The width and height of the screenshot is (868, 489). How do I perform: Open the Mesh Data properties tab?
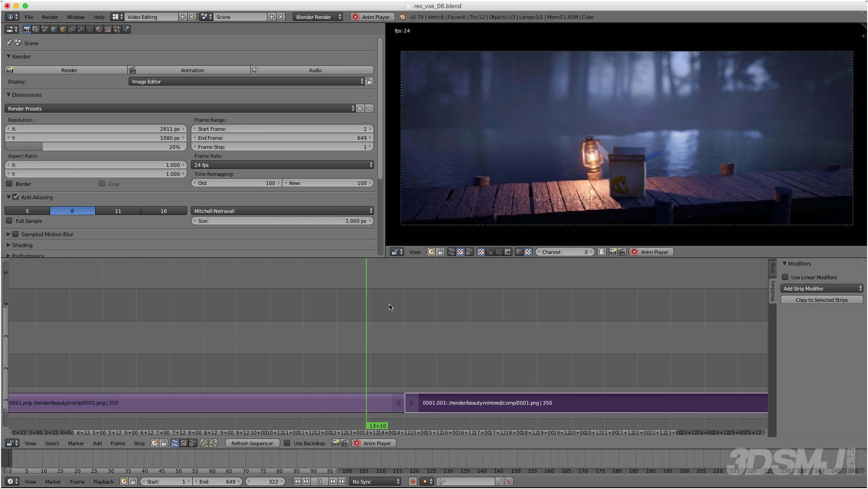point(90,29)
